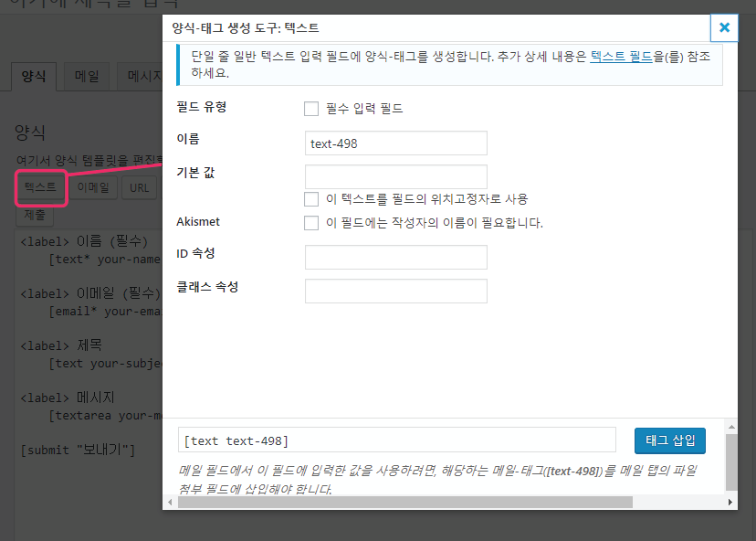Click the 제출 tag button
The image size is (756, 541).
[35, 216]
